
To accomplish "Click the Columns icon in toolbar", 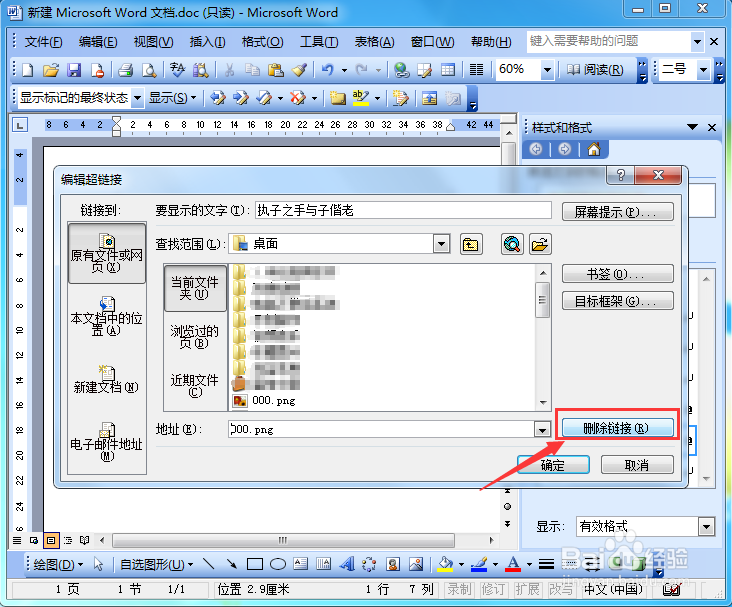I will 476,70.
